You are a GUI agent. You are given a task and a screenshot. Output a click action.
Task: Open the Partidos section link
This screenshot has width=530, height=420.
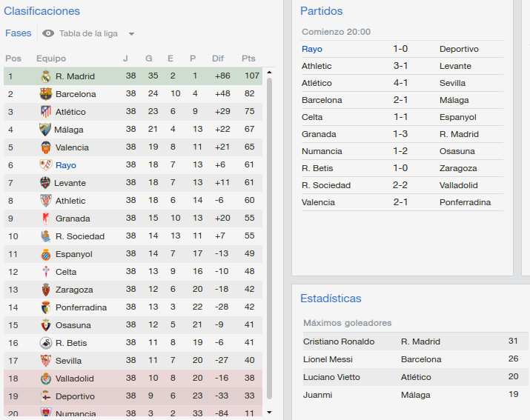tap(322, 11)
